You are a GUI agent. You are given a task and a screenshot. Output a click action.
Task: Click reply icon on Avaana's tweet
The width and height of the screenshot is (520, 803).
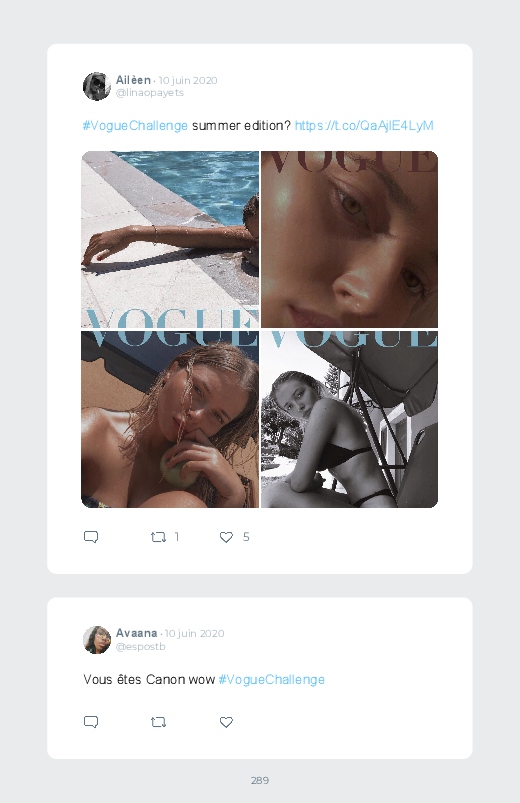pyautogui.click(x=91, y=722)
